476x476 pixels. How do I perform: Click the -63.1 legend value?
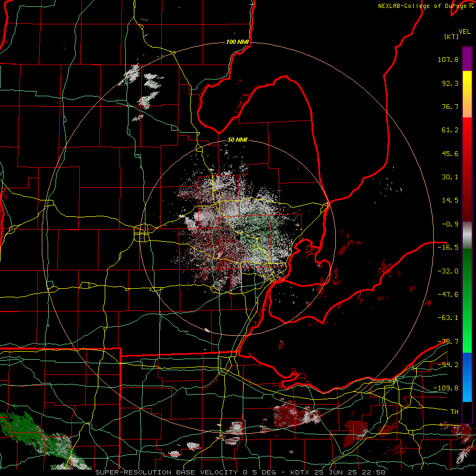(x=448, y=318)
